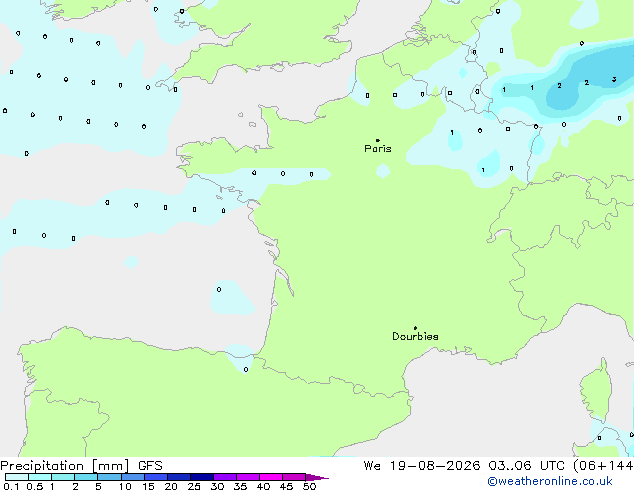Pick the 15–20 mm legend swatch
Viewport: 634px width, 490px height.
coord(156,477)
